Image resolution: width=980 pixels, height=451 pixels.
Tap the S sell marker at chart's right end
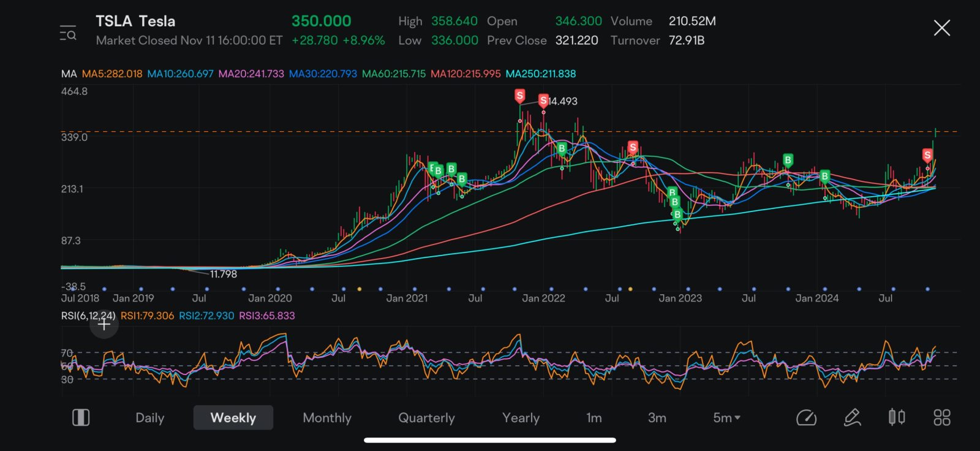pos(927,156)
